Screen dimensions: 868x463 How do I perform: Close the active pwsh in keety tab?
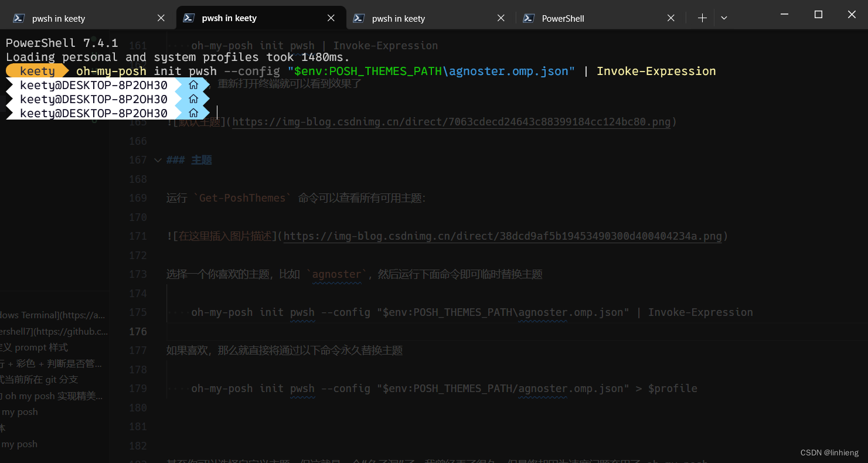(331, 18)
